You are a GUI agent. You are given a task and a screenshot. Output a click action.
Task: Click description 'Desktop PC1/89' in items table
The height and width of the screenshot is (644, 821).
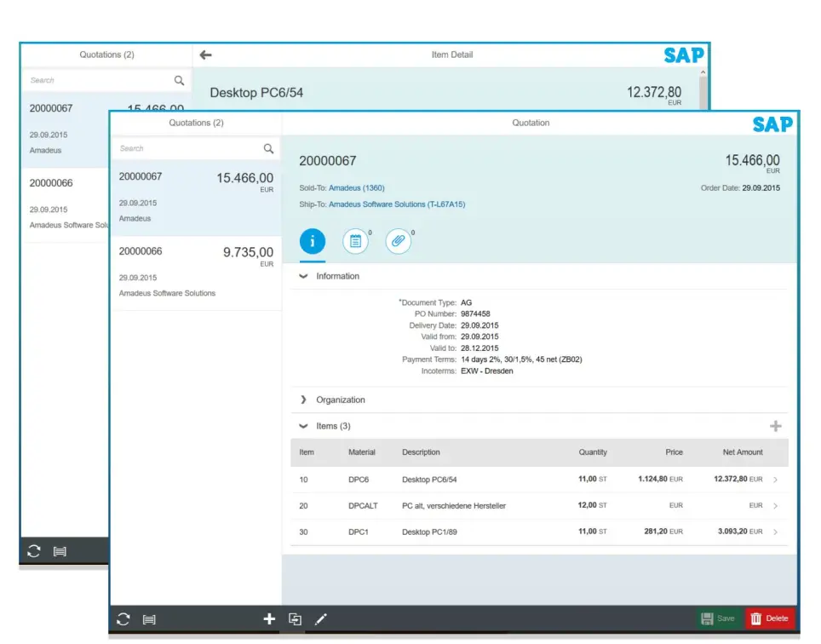point(429,532)
